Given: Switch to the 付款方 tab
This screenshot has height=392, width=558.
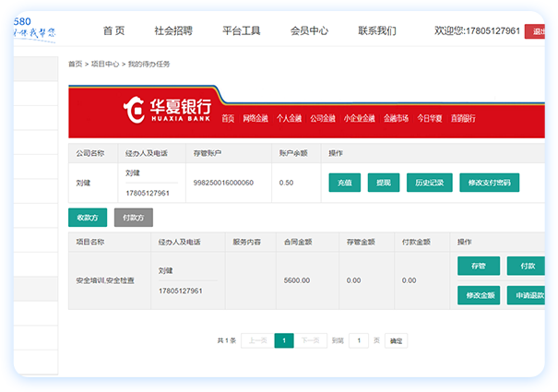Looking at the screenshot, I should click(133, 218).
